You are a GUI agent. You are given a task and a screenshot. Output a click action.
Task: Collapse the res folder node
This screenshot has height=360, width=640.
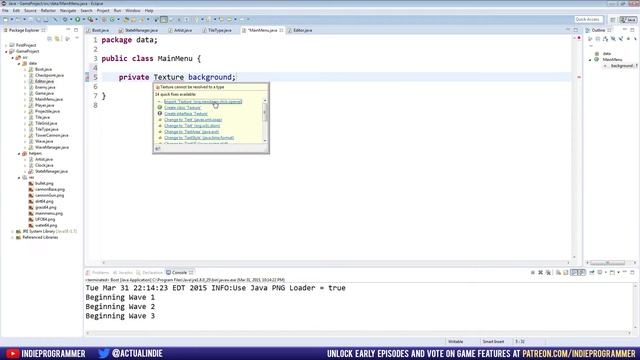(x=19, y=178)
